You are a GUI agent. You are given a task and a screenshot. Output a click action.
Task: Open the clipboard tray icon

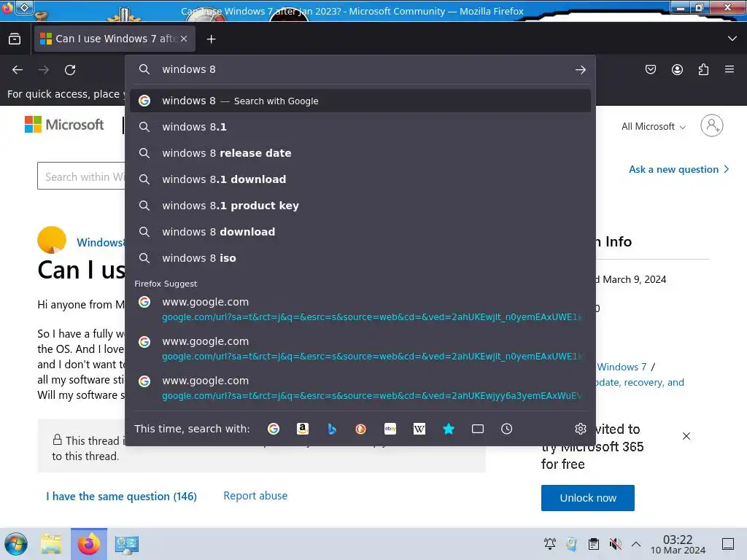(594, 544)
